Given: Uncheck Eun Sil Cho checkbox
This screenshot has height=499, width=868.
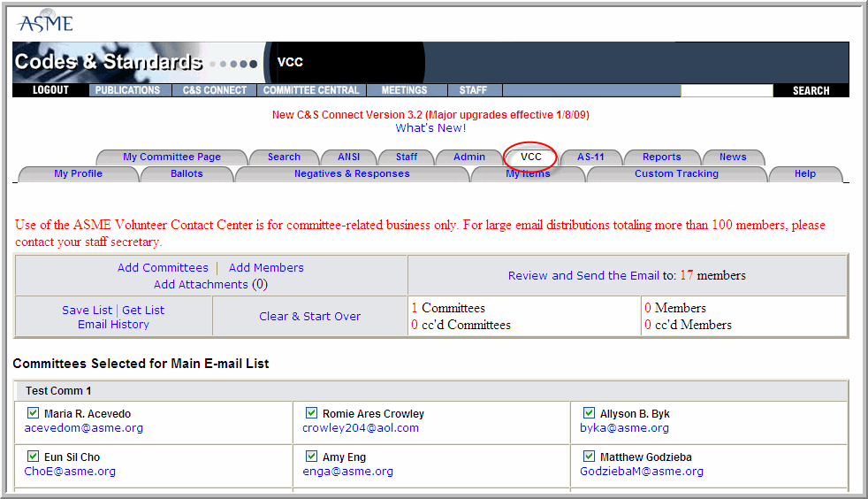Looking at the screenshot, I should pos(34,457).
